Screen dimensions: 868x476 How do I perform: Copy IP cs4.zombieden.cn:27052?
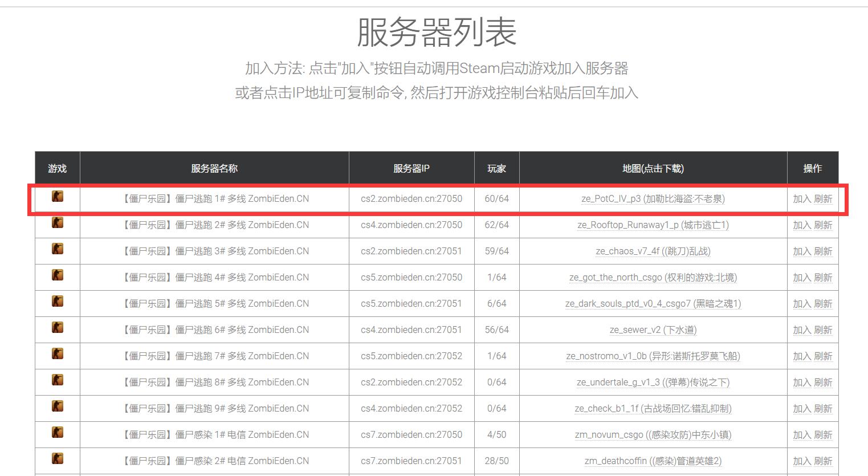[411, 409]
